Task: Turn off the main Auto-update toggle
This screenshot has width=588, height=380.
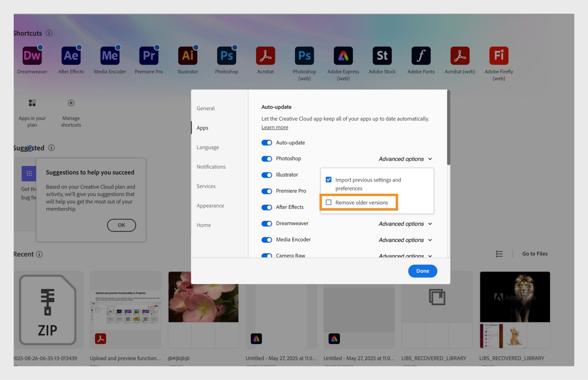Action: pos(266,142)
